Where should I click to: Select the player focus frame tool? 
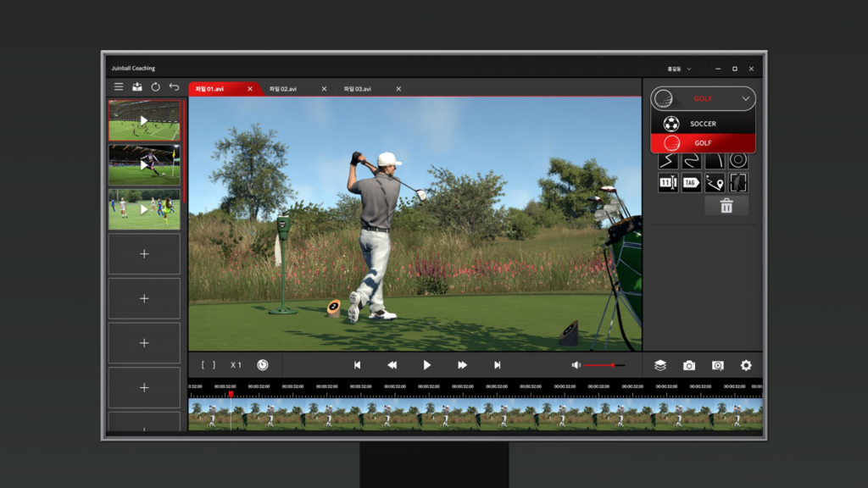pos(738,183)
